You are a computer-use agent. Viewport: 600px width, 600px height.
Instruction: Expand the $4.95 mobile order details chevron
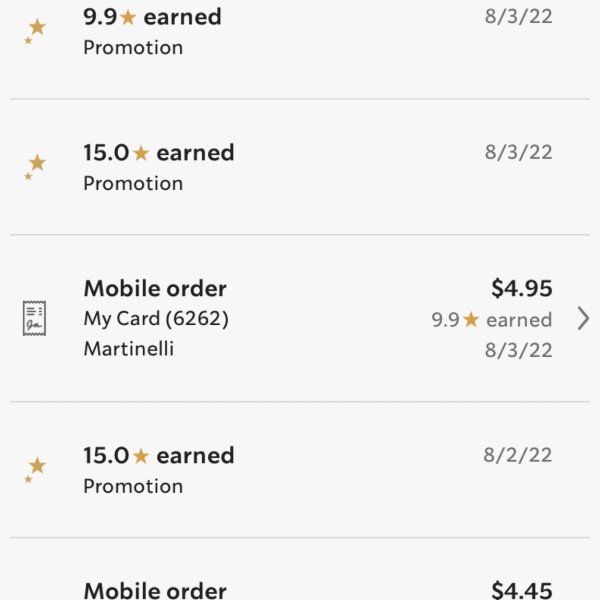point(583,318)
